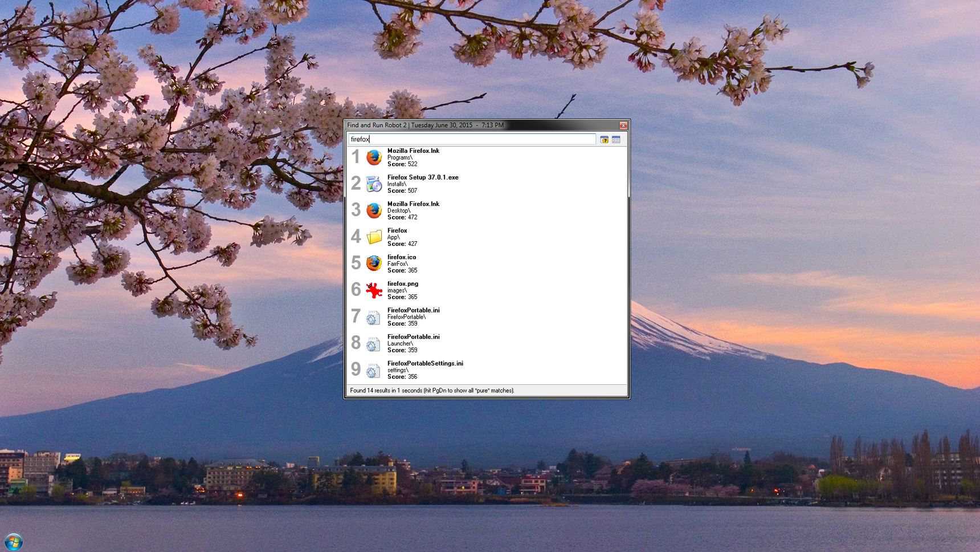Select "FirefoxPortable.ini" in Launcher\
Image resolution: width=980 pixels, height=552 pixels.
[413, 337]
